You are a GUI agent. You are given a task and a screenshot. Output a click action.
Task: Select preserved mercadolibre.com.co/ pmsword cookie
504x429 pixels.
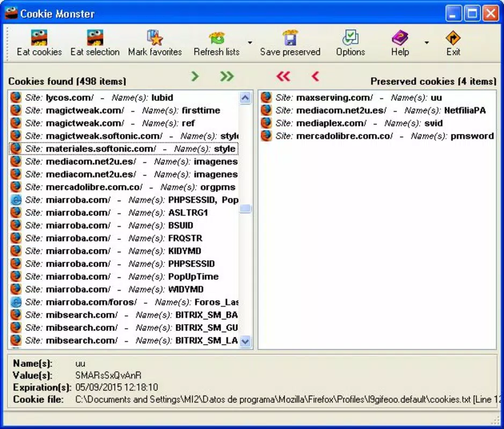378,136
